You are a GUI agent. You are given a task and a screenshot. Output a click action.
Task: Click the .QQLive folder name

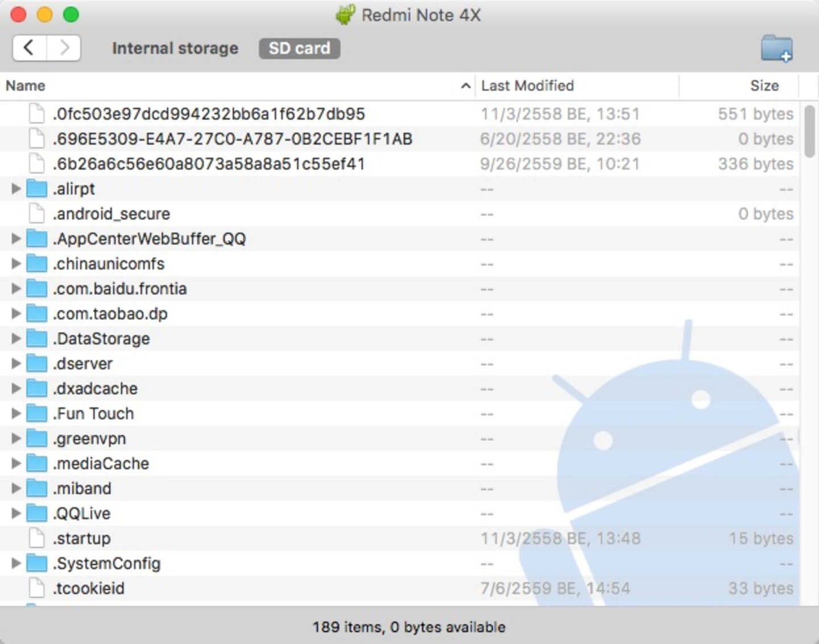click(x=81, y=514)
